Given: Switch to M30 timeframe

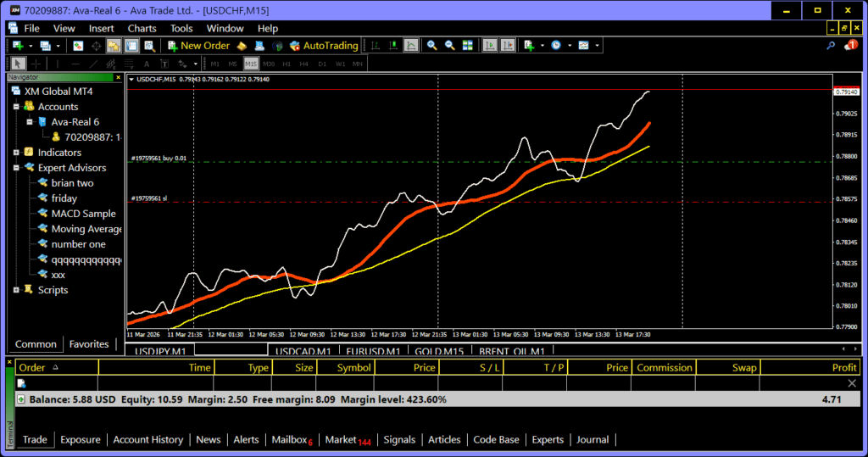Looking at the screenshot, I should pyautogui.click(x=269, y=64).
